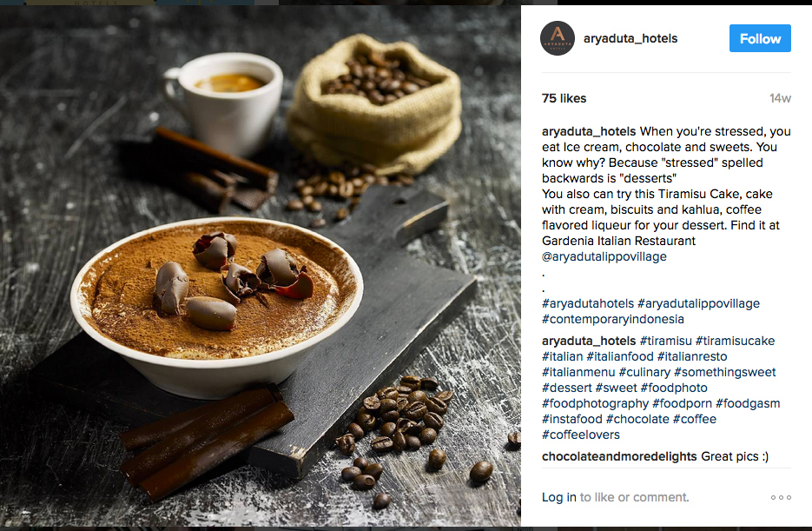Image resolution: width=812 pixels, height=531 pixels.
Task: Open the #coffeelovers hashtag
Action: pyautogui.click(x=580, y=435)
